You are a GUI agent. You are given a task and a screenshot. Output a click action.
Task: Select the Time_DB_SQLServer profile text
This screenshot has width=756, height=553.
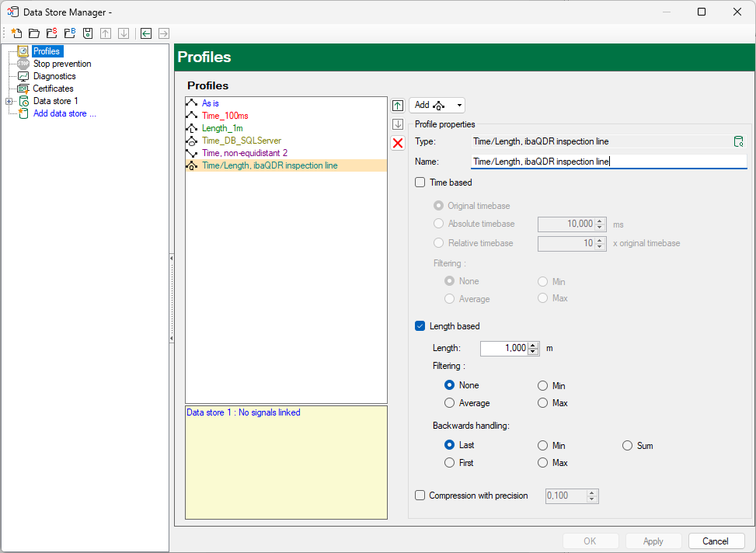[x=242, y=141]
